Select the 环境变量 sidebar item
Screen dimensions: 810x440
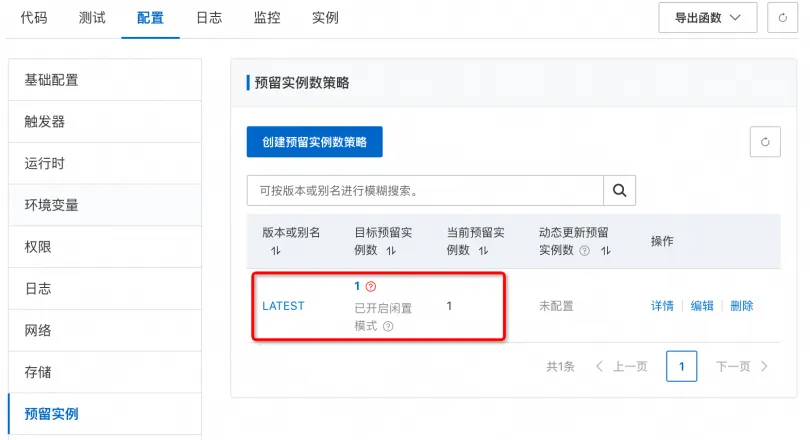pos(51,205)
